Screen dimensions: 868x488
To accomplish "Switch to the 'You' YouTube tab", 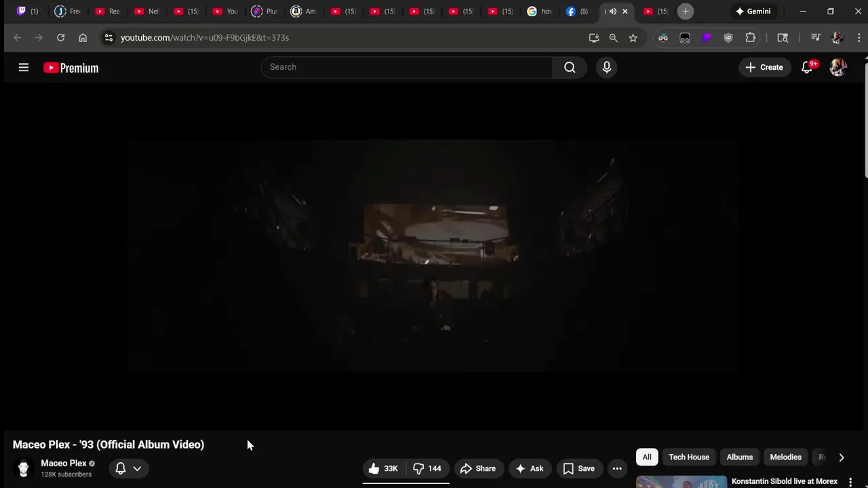I will [225, 12].
